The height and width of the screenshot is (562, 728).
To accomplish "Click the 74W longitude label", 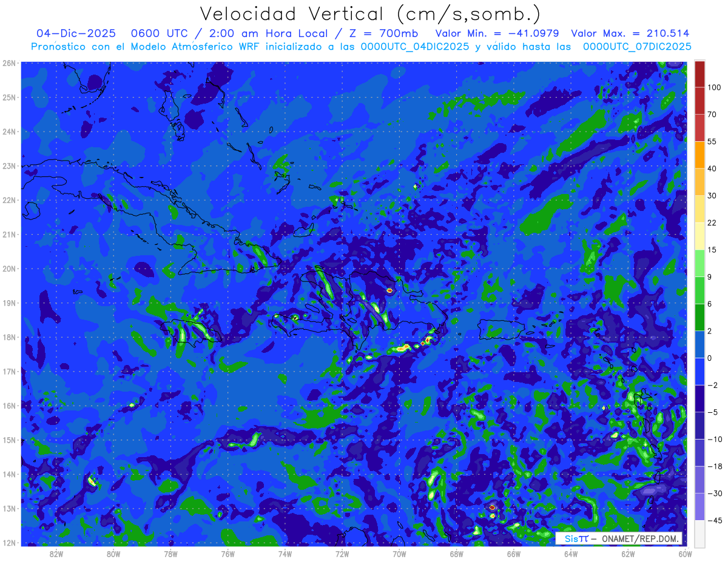I will pyautogui.click(x=285, y=554).
